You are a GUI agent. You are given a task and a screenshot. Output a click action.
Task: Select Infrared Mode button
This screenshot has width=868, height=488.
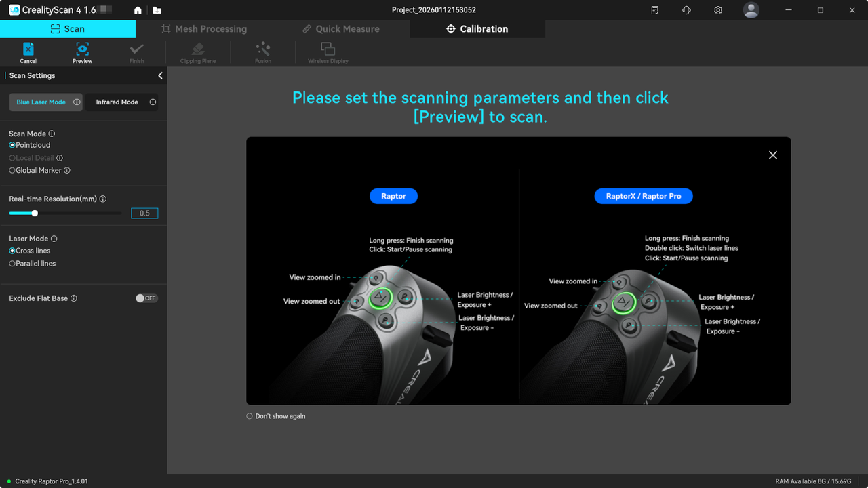point(117,102)
